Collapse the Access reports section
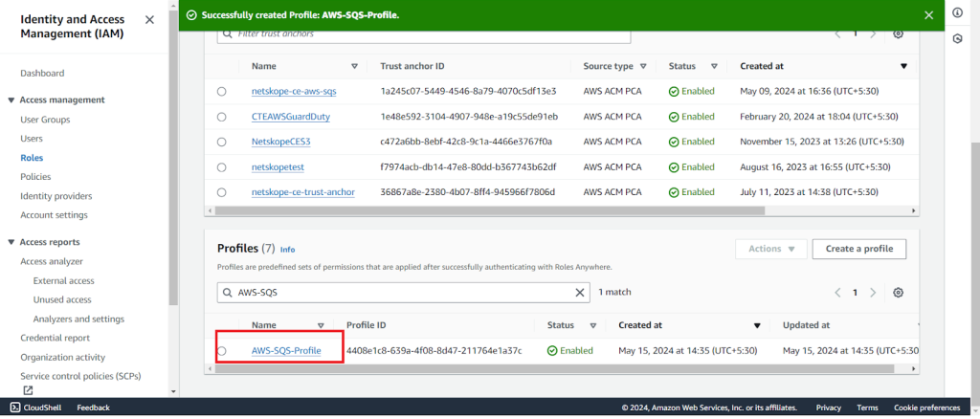980x419 pixels. [11, 242]
